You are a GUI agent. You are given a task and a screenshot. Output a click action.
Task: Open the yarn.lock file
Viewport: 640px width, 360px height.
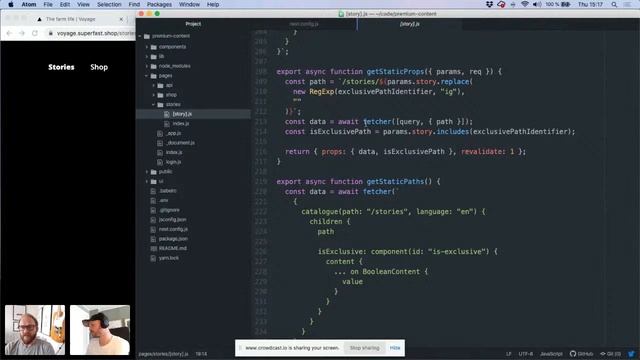(x=169, y=258)
